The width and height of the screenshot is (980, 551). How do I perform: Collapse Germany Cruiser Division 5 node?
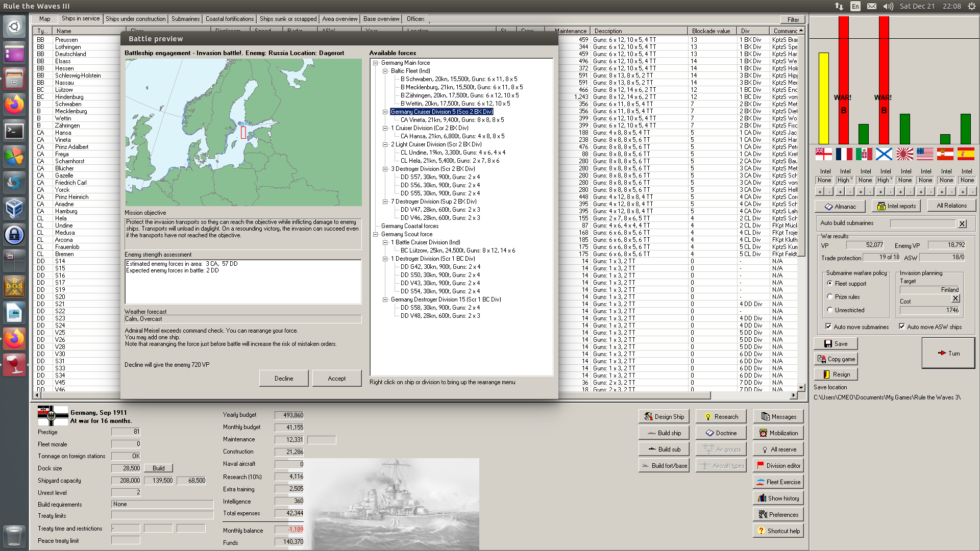point(385,112)
